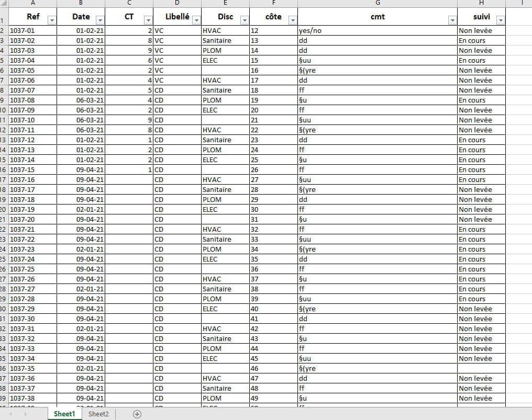Select the suivi header cell
532x420 pixels.
(x=481, y=16)
